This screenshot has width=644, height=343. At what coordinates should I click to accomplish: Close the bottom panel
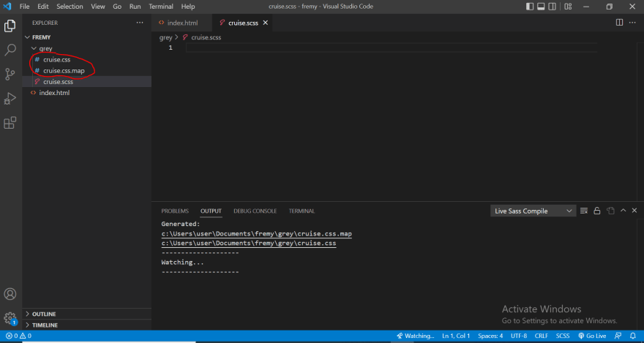(634, 211)
